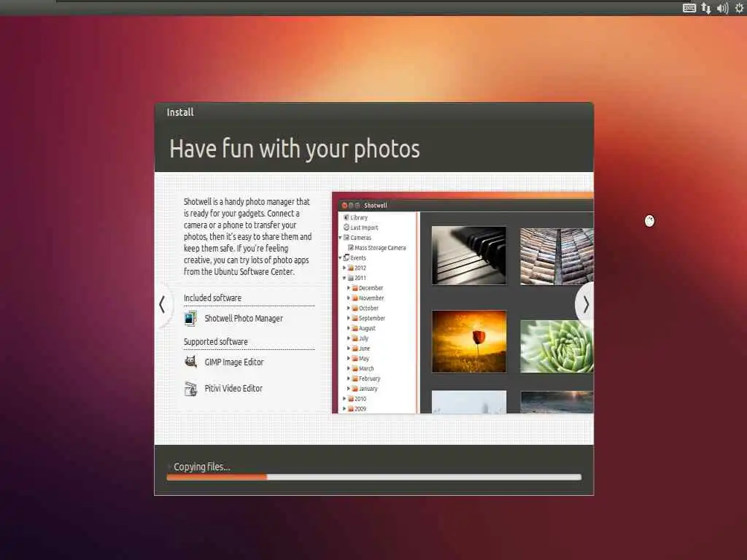The image size is (747, 560).
Task: Click the Shotwell Photo Manager icon
Action: pos(190,318)
